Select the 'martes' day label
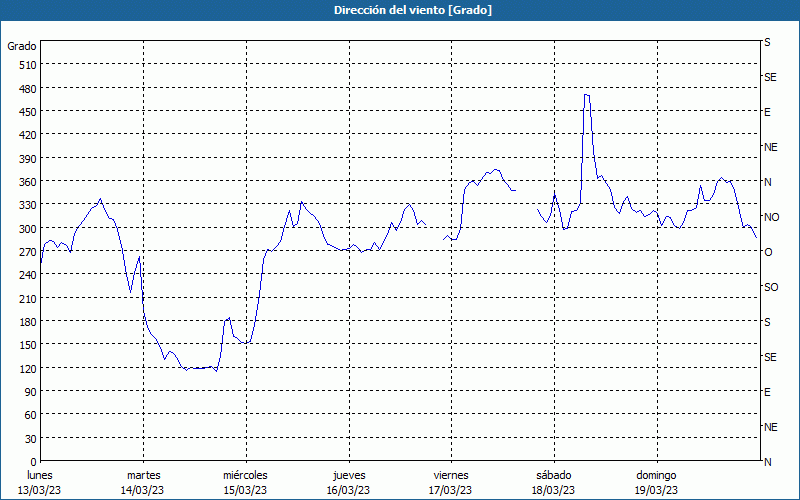 (x=144, y=476)
